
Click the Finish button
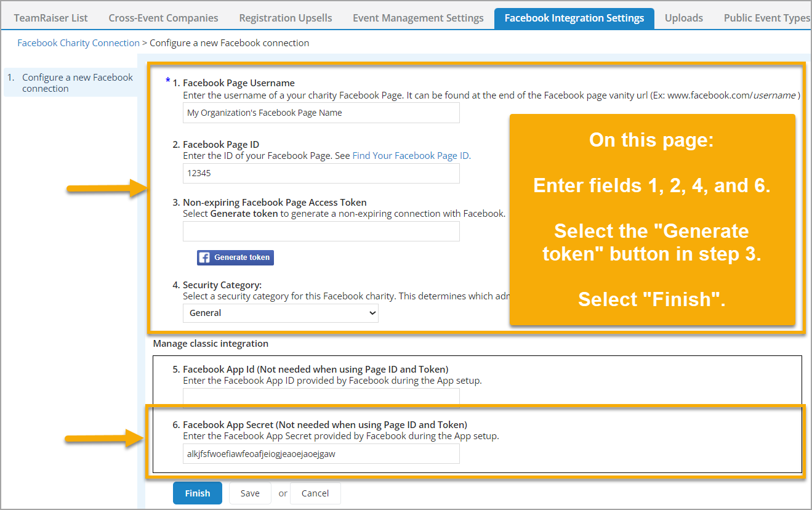click(x=198, y=493)
